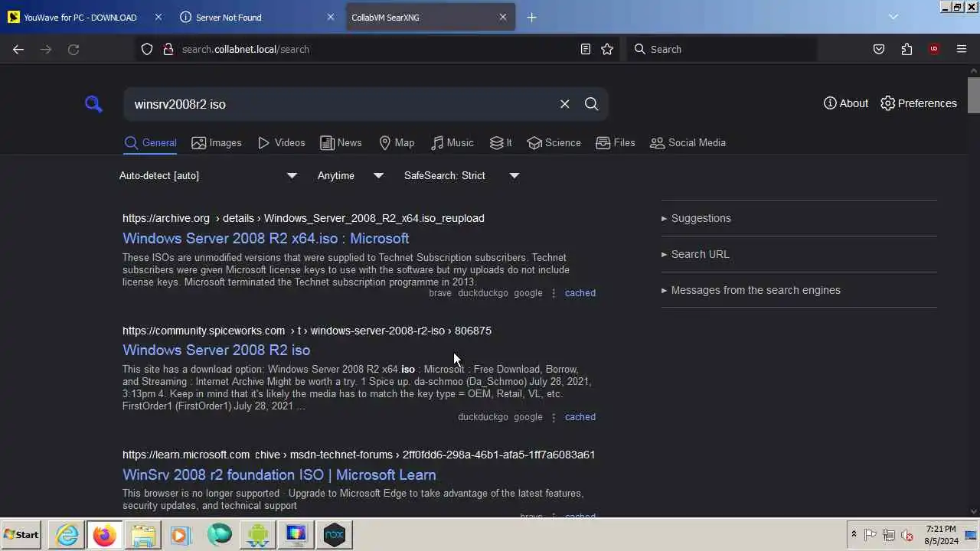The width and height of the screenshot is (980, 551).
Task: Click the page vertical scrollbar thumb
Action: (974, 96)
